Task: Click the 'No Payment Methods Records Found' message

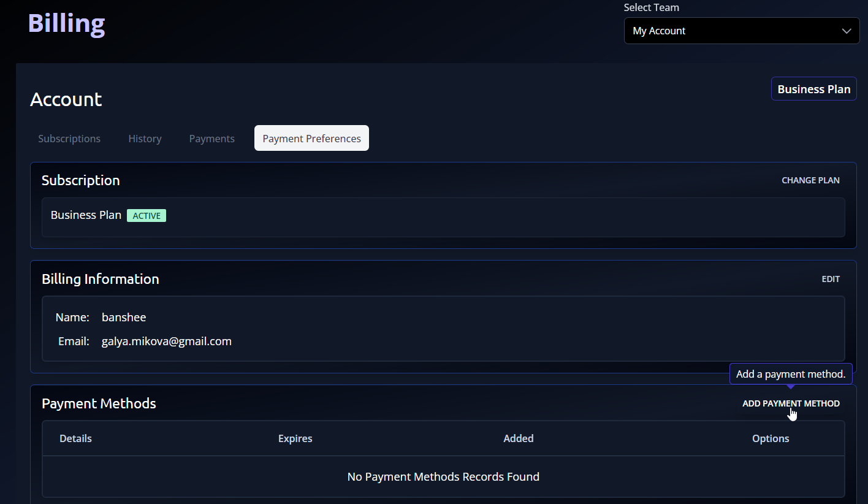Action: (x=443, y=477)
